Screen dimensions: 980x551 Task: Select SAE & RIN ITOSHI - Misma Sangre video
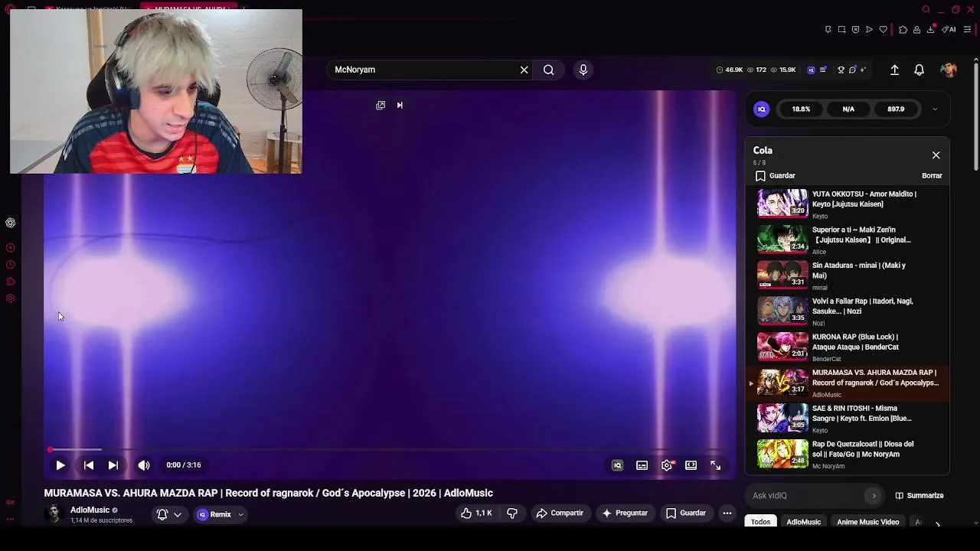(x=848, y=419)
